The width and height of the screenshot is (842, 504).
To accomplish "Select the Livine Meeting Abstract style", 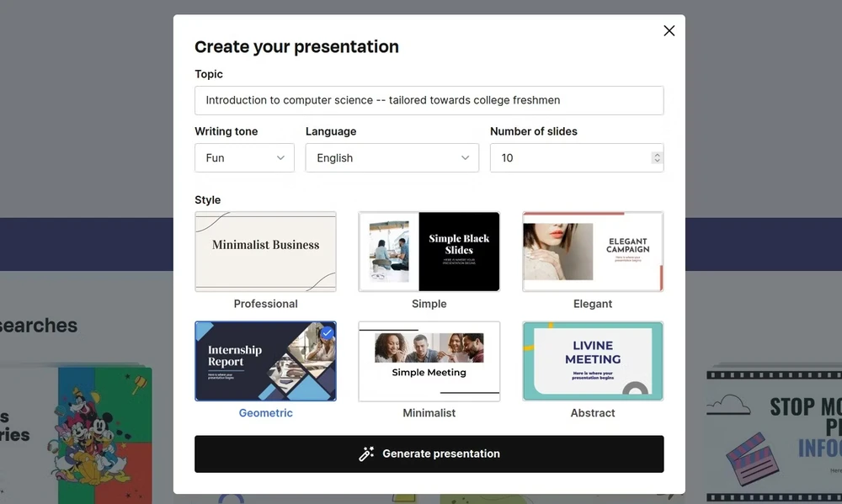I will pyautogui.click(x=593, y=361).
